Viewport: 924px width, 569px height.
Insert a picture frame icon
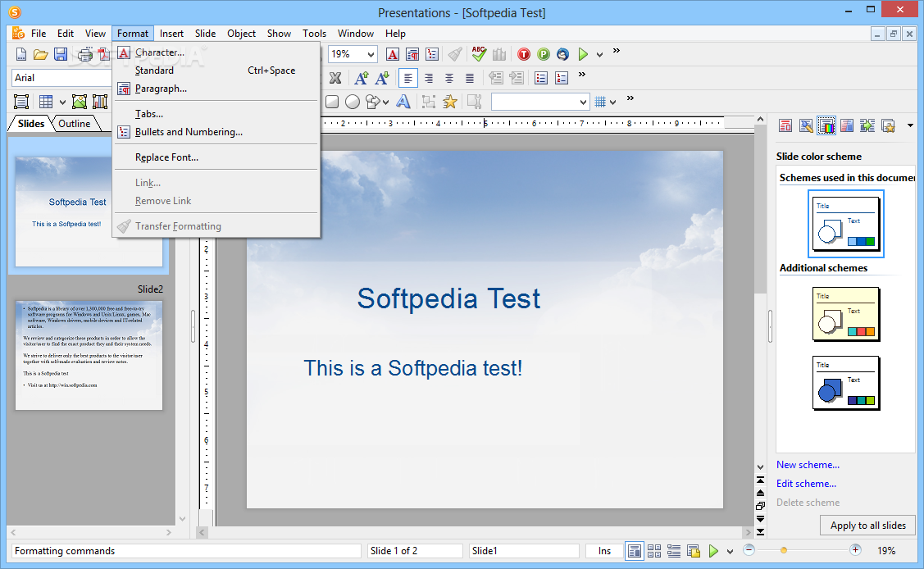(x=79, y=102)
